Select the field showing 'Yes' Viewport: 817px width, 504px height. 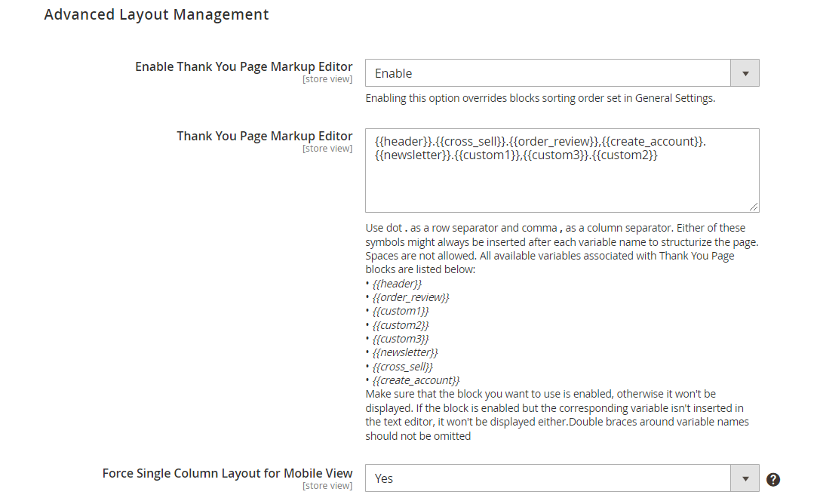click(x=562, y=478)
